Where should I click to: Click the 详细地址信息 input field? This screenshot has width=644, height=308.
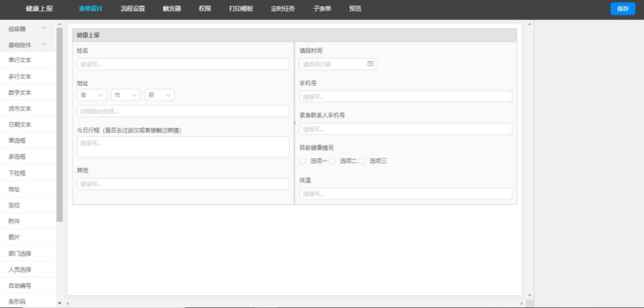pyautogui.click(x=183, y=111)
